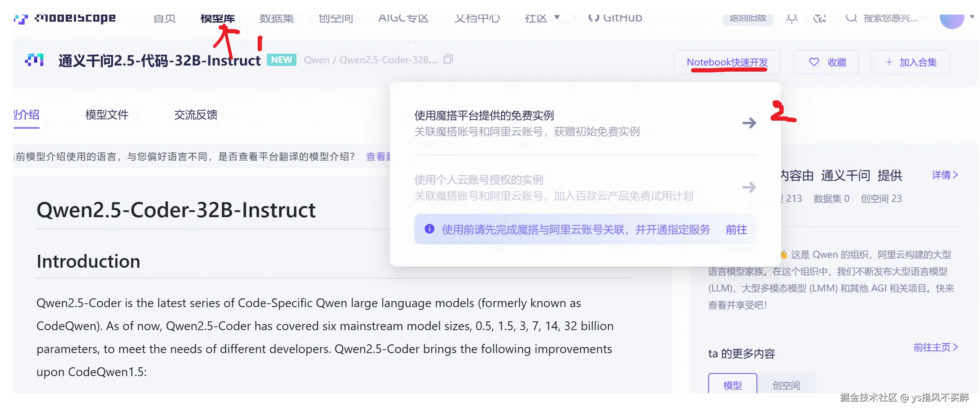
Task: Click arrow for personal cloud account instance
Action: click(749, 187)
